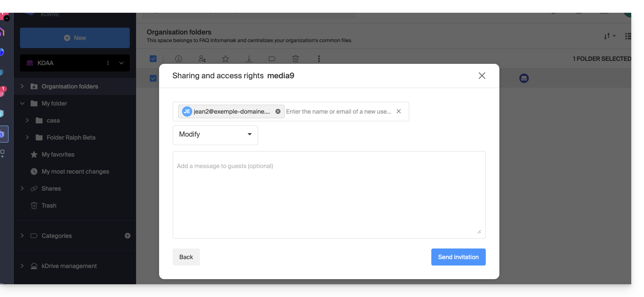
Task: Click the Send invitation button
Action: coord(458,257)
